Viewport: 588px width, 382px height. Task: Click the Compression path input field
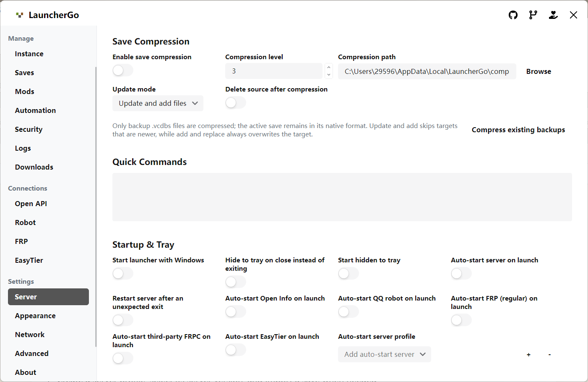click(427, 71)
